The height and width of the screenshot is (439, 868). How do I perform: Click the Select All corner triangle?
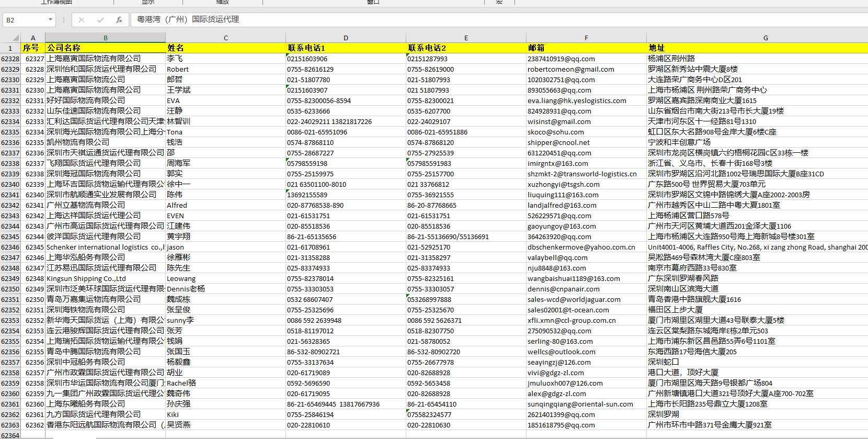coord(15,38)
